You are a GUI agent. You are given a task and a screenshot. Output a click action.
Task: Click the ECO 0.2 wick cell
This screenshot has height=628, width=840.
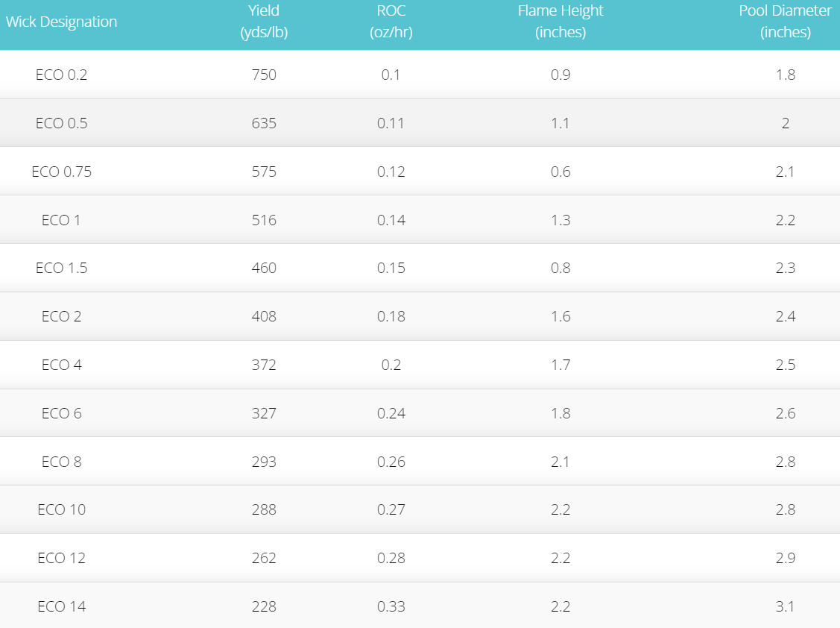62,75
